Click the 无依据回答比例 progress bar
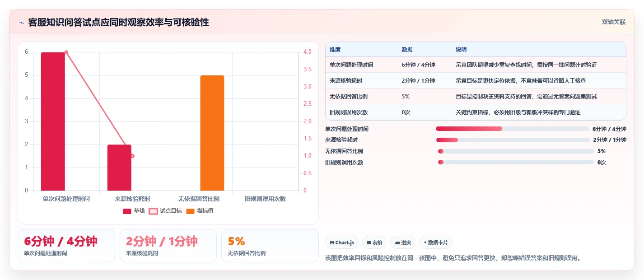Screen dimensions: 644x280 click(516, 151)
